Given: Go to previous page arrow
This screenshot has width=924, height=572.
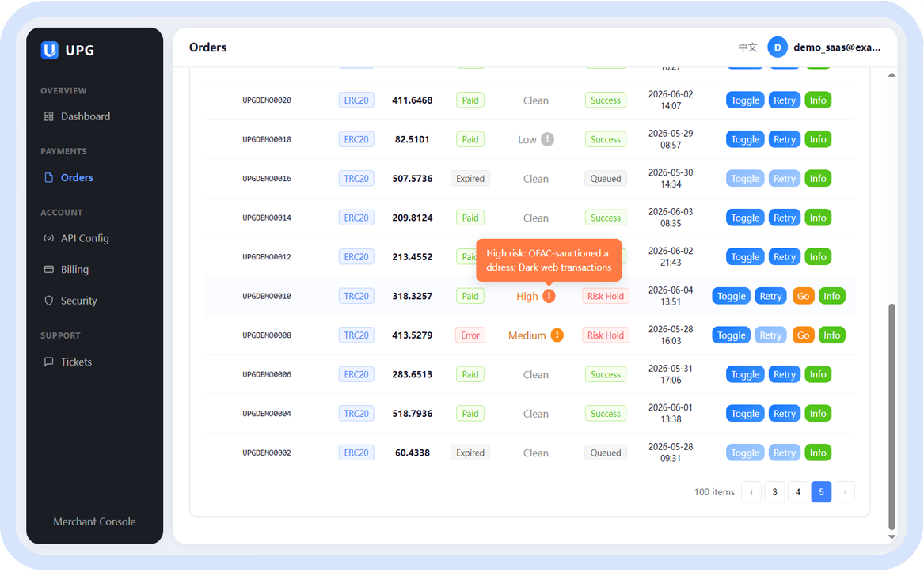Looking at the screenshot, I should pyautogui.click(x=751, y=492).
